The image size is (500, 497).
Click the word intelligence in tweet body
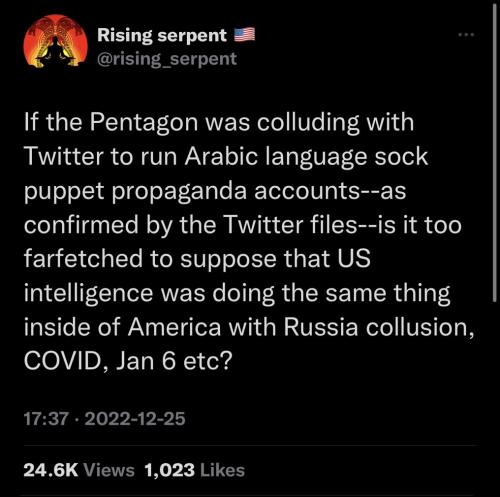89,294
